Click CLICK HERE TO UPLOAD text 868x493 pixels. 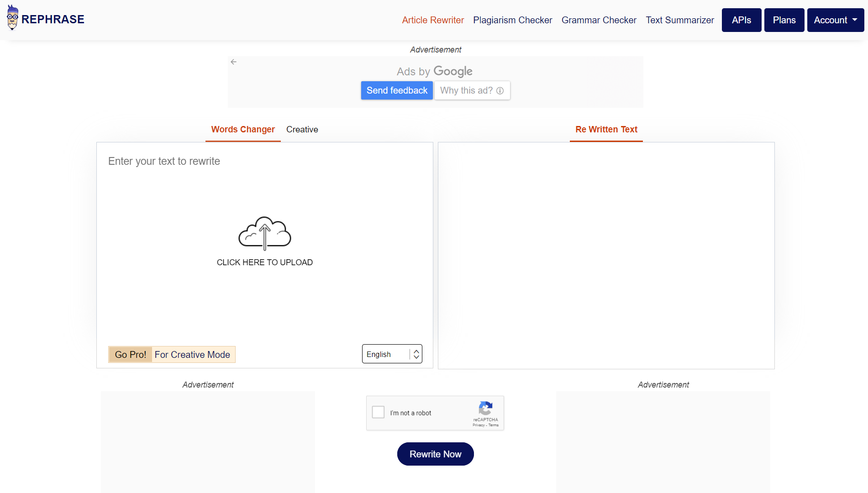[x=265, y=262]
